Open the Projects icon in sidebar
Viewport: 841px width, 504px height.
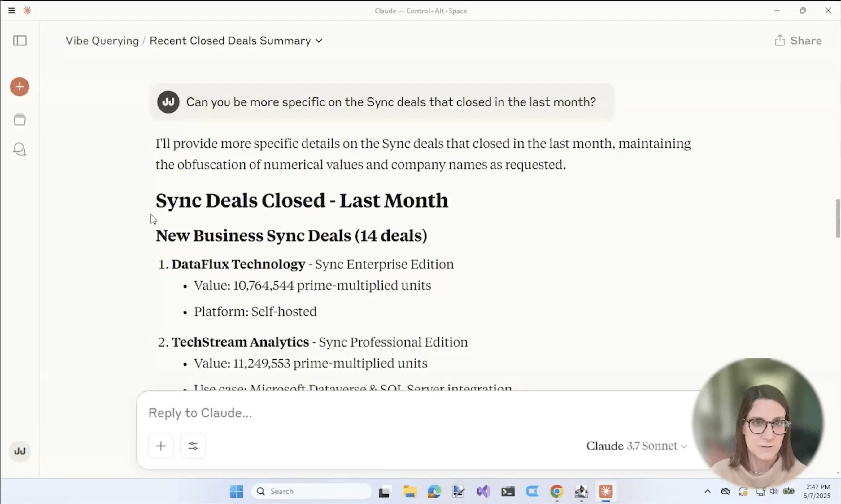pos(20,119)
